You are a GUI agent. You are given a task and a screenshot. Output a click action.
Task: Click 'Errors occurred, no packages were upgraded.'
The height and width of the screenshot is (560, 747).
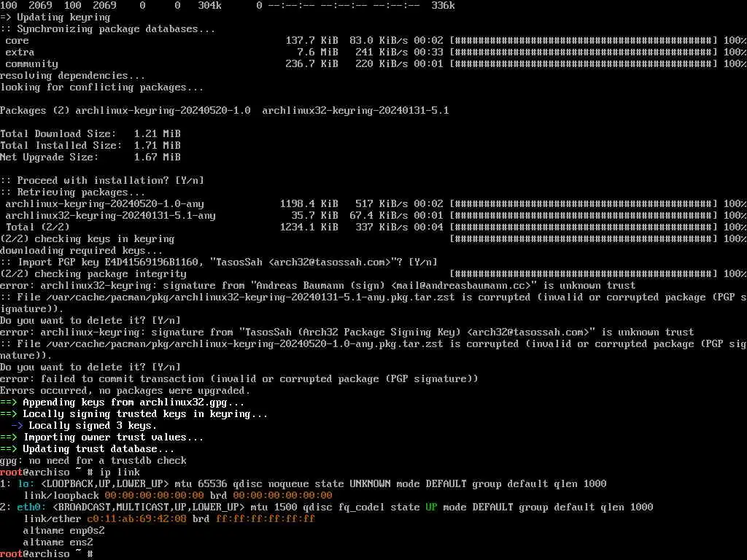[x=125, y=391]
